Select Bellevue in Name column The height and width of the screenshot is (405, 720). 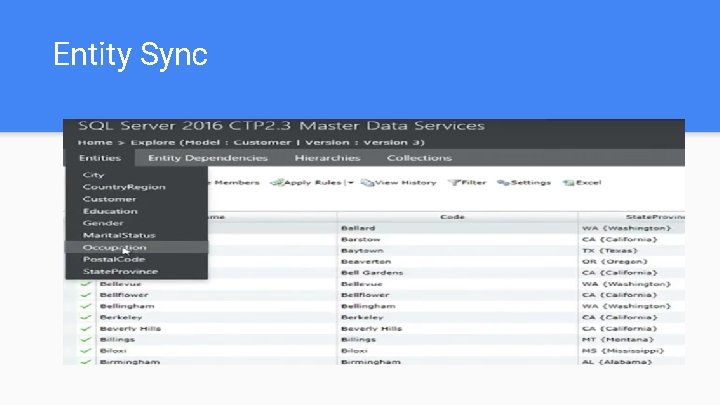click(120, 284)
